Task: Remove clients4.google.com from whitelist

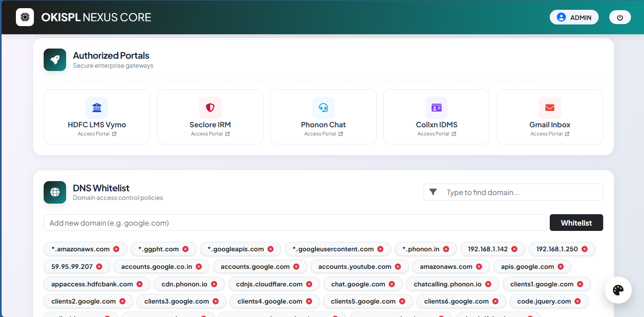Action: [309, 301]
